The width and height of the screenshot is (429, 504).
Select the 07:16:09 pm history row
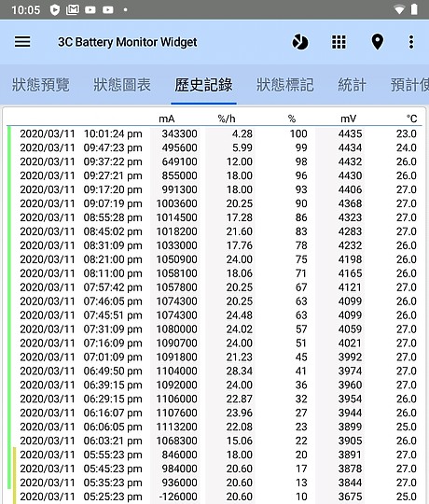[214, 343]
